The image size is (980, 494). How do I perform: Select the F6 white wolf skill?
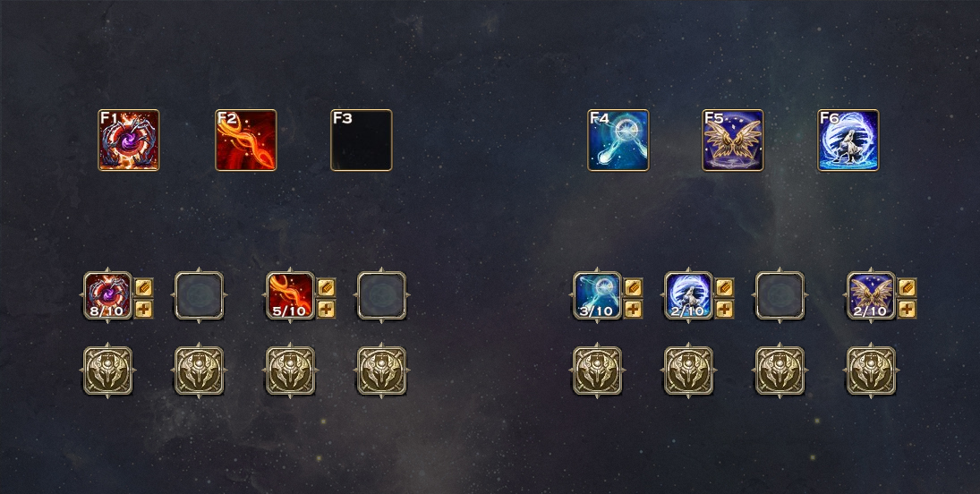click(848, 141)
